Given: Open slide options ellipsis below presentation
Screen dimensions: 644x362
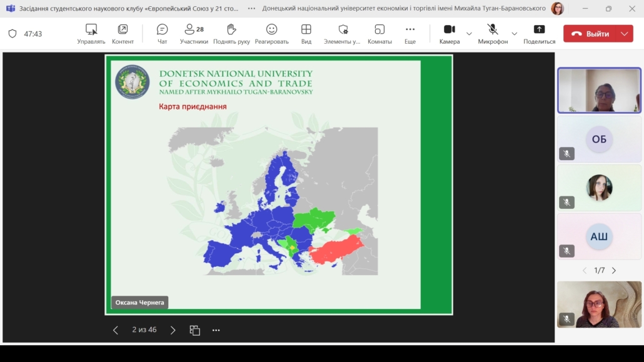Looking at the screenshot, I should pos(216,330).
